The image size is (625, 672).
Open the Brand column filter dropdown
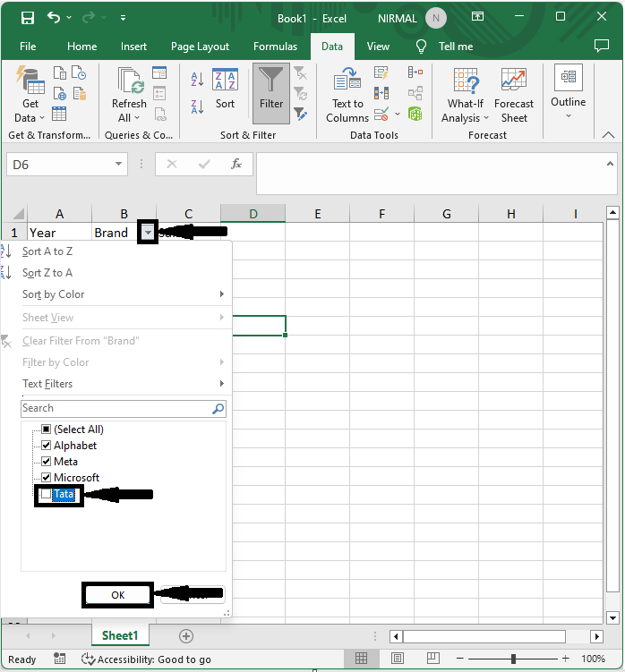point(148,233)
